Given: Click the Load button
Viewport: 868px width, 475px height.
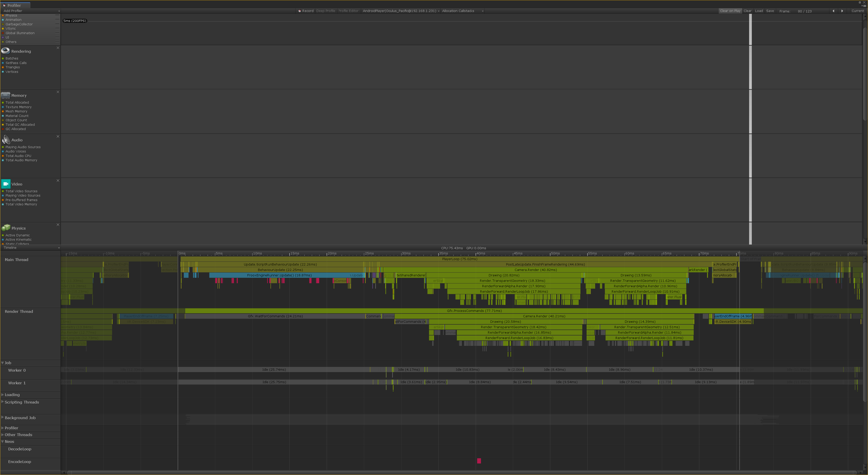Looking at the screenshot, I should pos(759,11).
